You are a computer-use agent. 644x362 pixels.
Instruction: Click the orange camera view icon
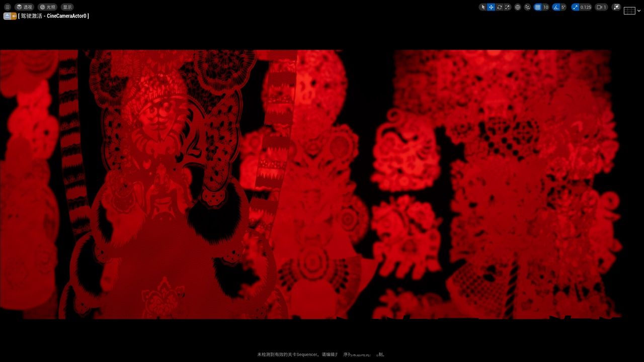[x=14, y=16]
